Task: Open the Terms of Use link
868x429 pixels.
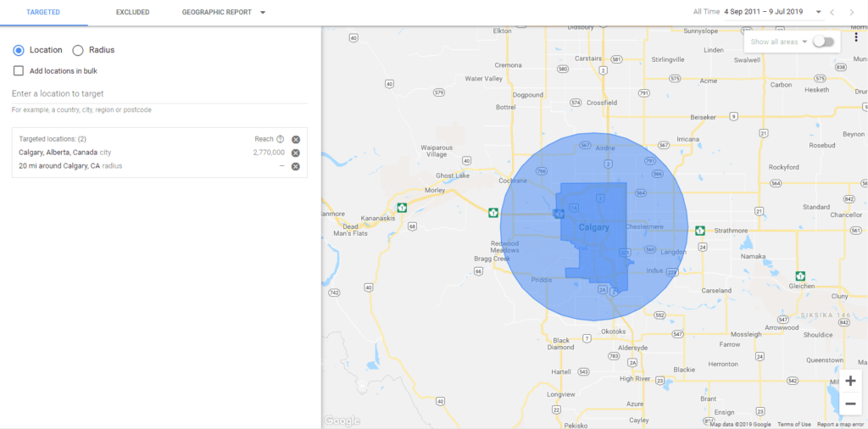Action: point(794,424)
